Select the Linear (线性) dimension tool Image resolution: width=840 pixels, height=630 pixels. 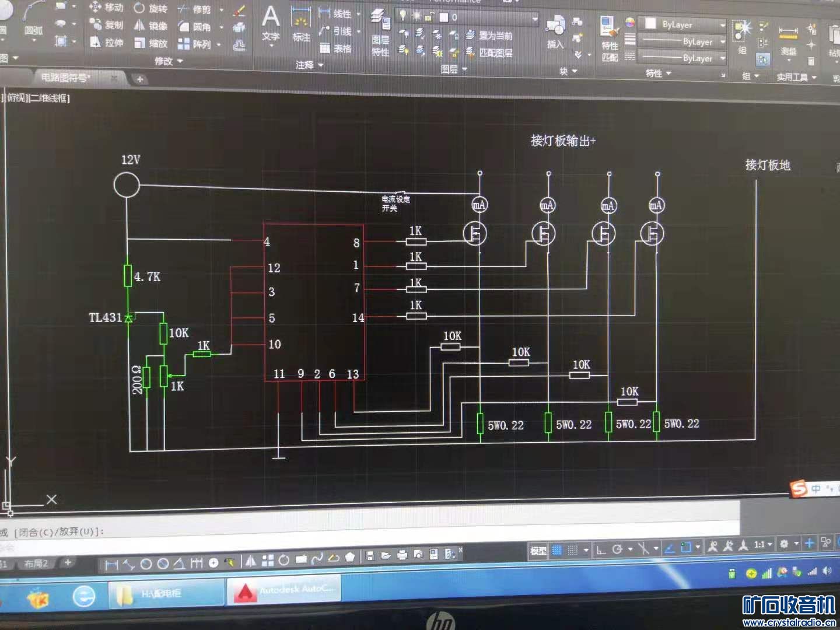click(x=336, y=13)
